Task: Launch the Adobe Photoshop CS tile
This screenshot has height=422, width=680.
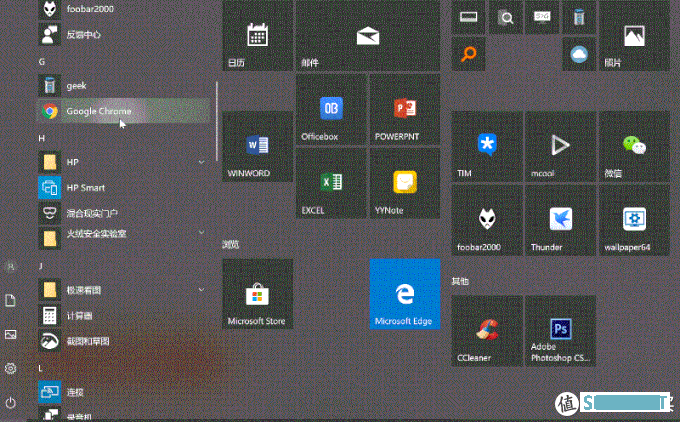Action: tap(560, 331)
